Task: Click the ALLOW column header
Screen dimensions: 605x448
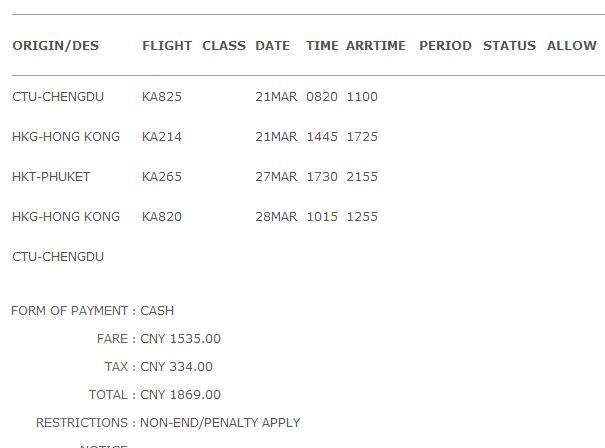Action: 572,46
